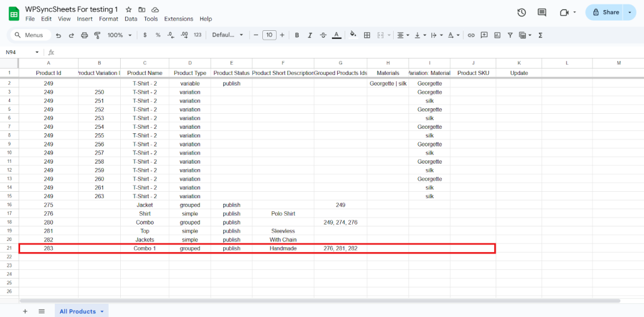This screenshot has height=317, width=644.
Task: Decrease font size minus button
Action: pyautogui.click(x=256, y=35)
